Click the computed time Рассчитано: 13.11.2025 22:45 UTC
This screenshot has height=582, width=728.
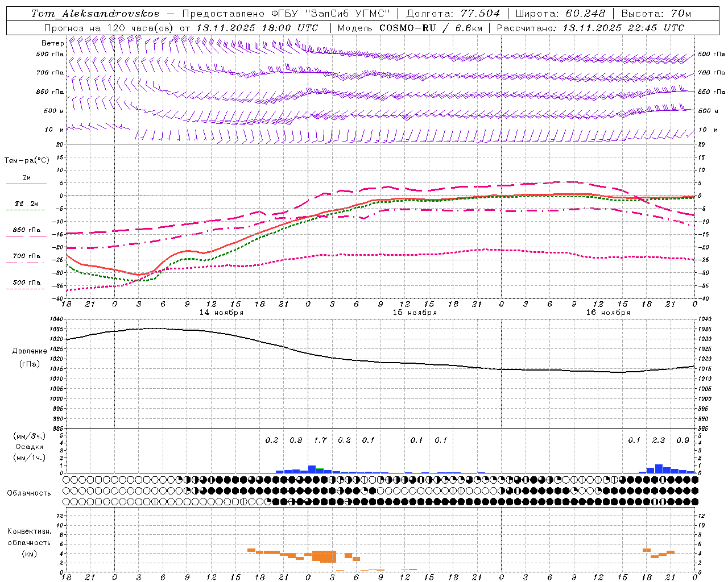tap(590, 28)
